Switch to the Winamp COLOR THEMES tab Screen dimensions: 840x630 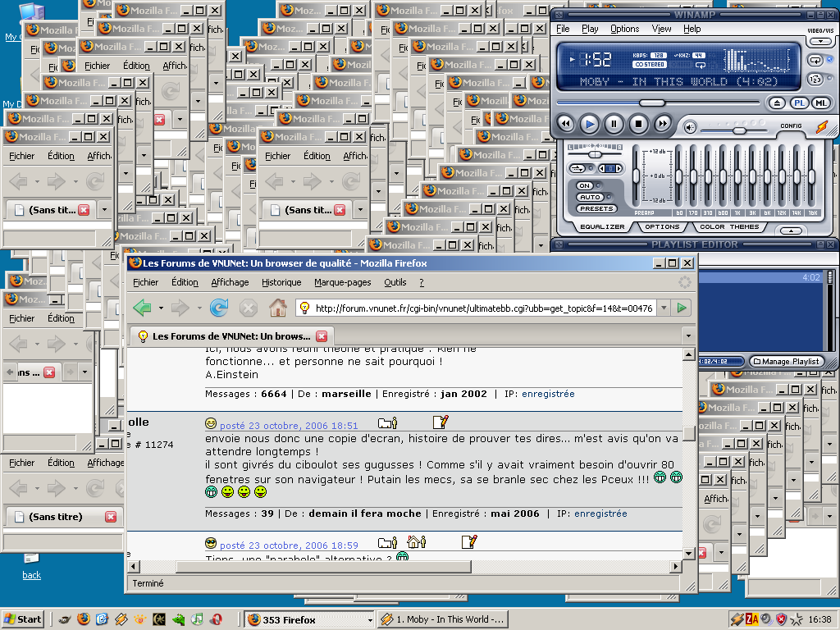[729, 227]
